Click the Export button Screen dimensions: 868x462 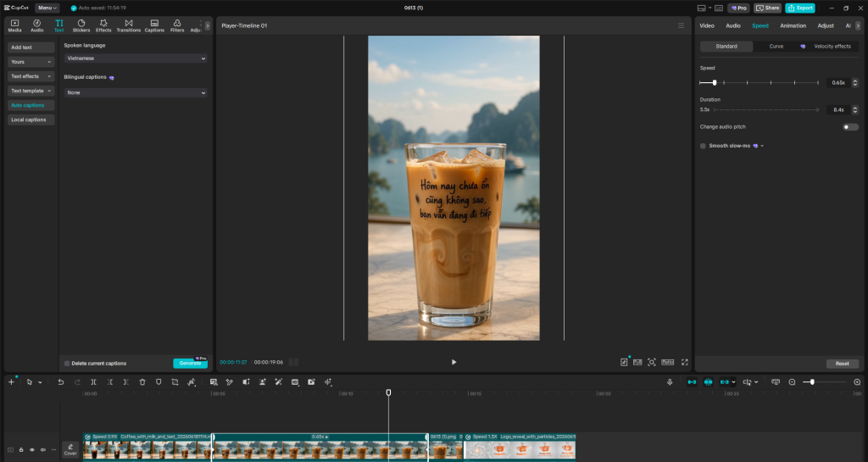(x=800, y=8)
